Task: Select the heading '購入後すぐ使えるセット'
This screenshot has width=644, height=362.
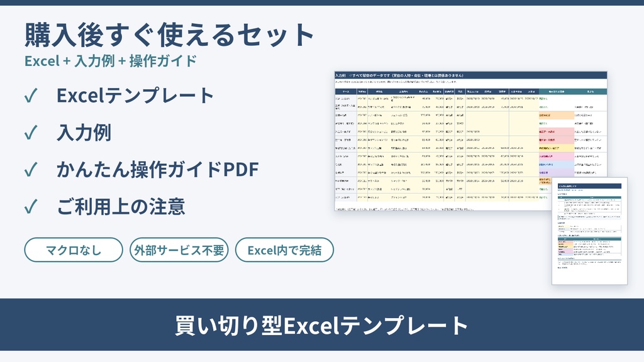Action: [169, 35]
